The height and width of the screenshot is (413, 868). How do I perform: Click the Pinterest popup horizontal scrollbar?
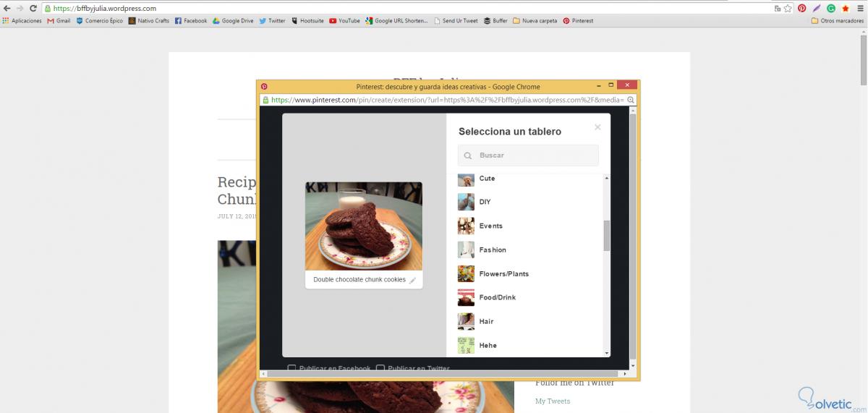pos(441,373)
